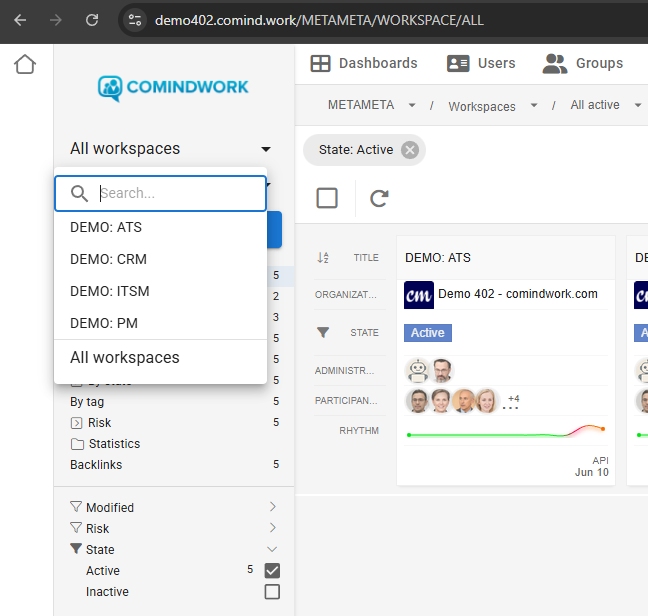The height and width of the screenshot is (616, 648).
Task: Refresh the workspace list
Action: [x=379, y=198]
